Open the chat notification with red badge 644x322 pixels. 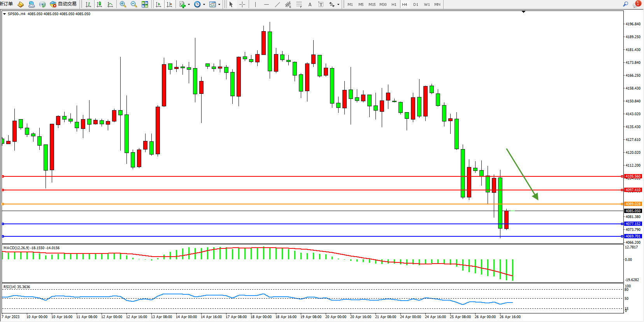pyautogui.click(x=637, y=4)
